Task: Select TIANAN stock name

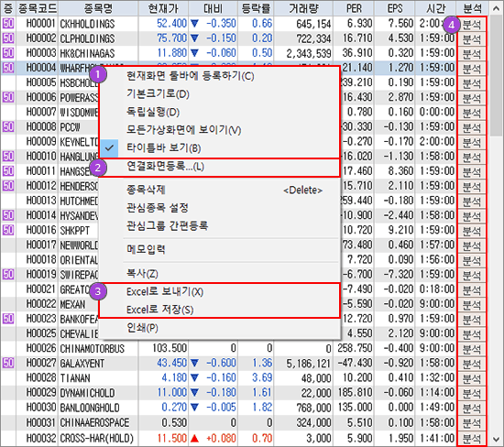Action: coord(75,378)
